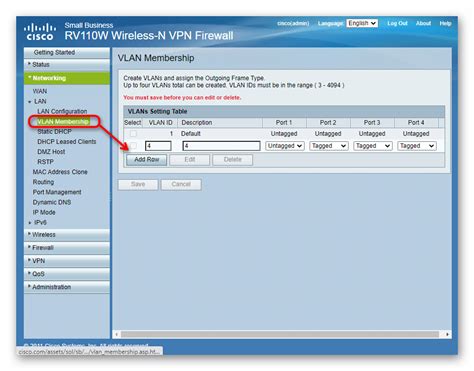The height and width of the screenshot is (371, 474).
Task: Expand the Firewall section
Action: point(67,248)
